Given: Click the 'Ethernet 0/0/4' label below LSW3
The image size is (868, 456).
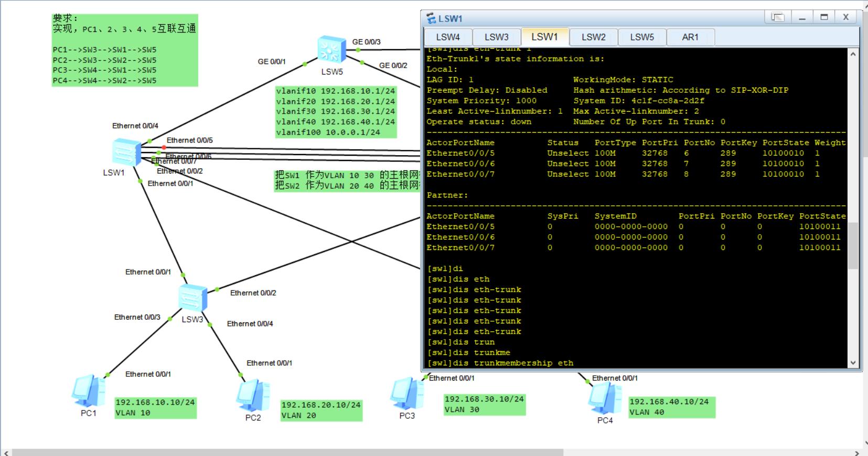Looking at the screenshot, I should [x=250, y=324].
